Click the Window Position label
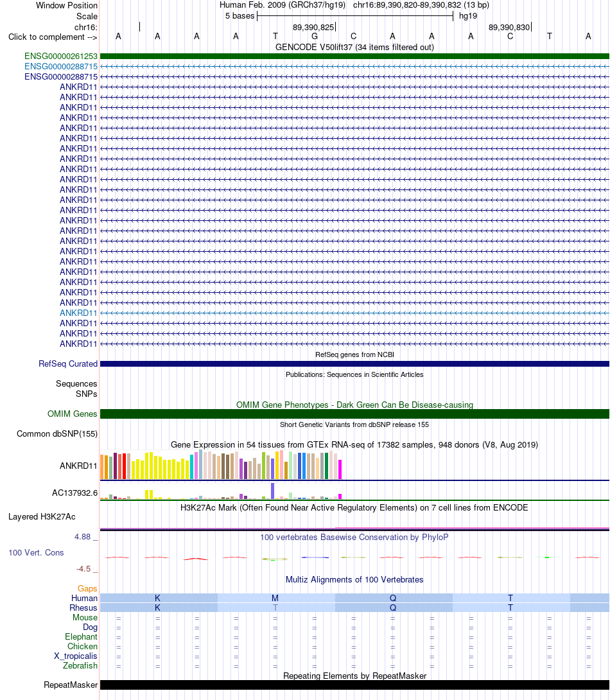The width and height of the screenshot is (610, 700). (x=67, y=5)
